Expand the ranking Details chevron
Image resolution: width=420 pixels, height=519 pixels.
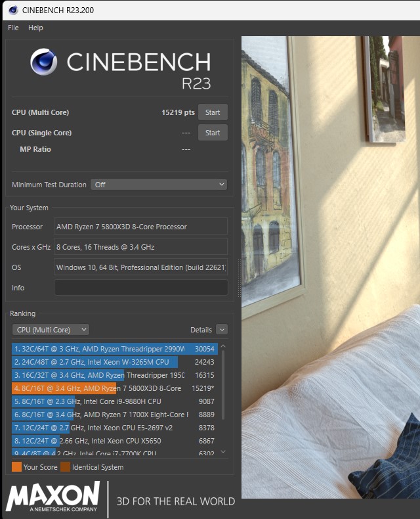(x=222, y=330)
